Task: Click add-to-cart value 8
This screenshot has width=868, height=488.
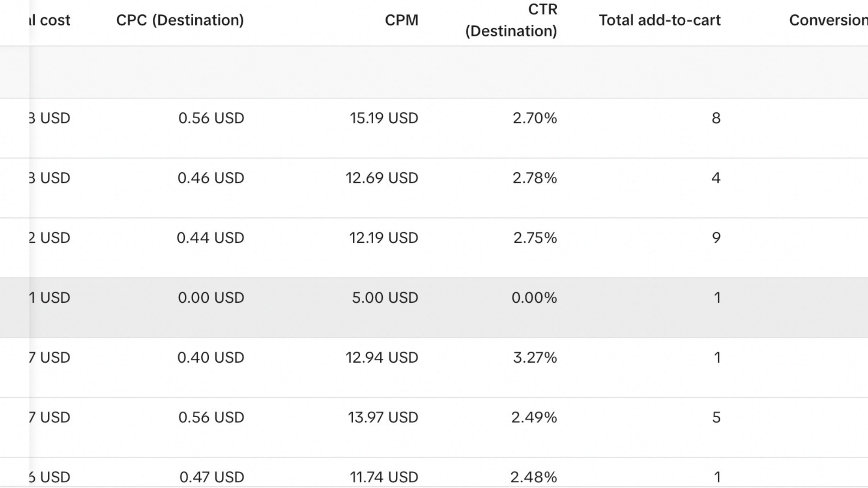Action: (716, 118)
